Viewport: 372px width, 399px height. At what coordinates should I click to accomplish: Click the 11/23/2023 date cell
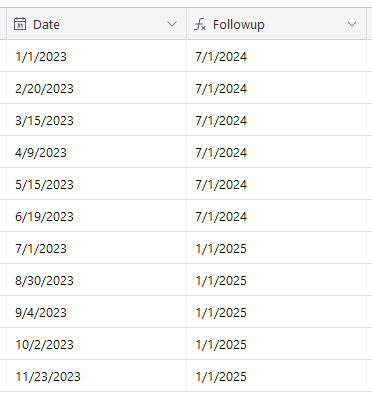coord(96,376)
